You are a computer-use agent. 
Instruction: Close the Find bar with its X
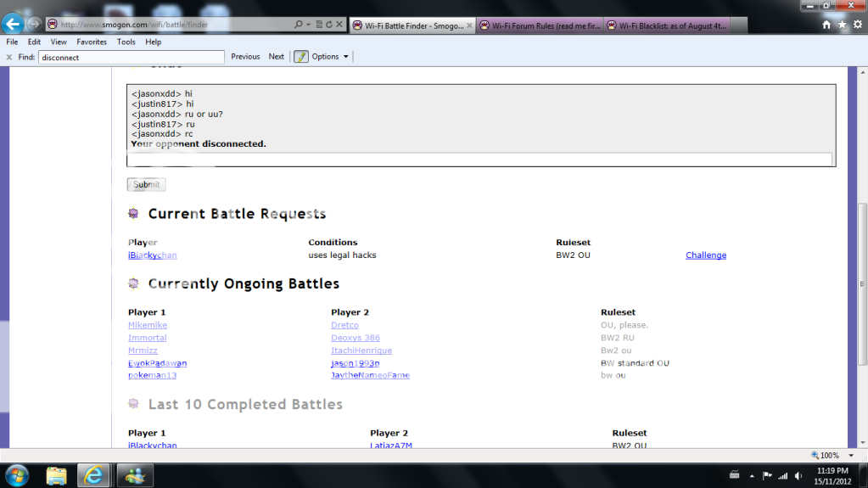tap(8, 57)
